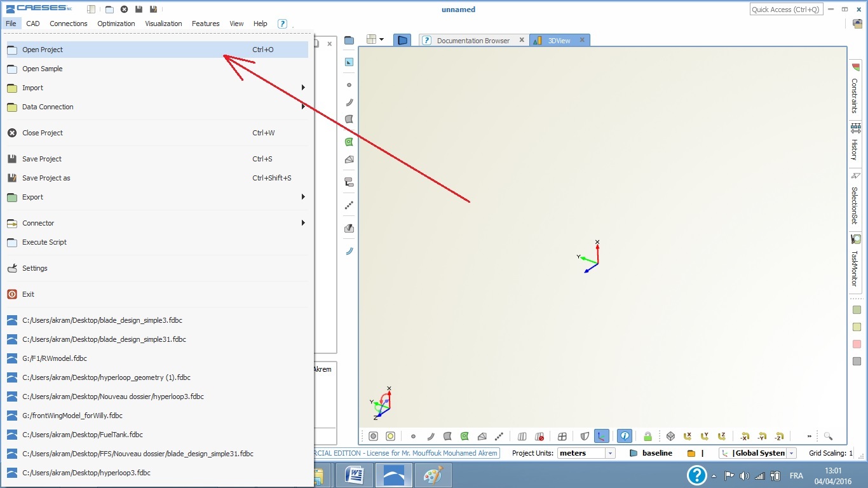Click the olive green color square on the right edge
This screenshot has height=488, width=868.
coord(857,309)
